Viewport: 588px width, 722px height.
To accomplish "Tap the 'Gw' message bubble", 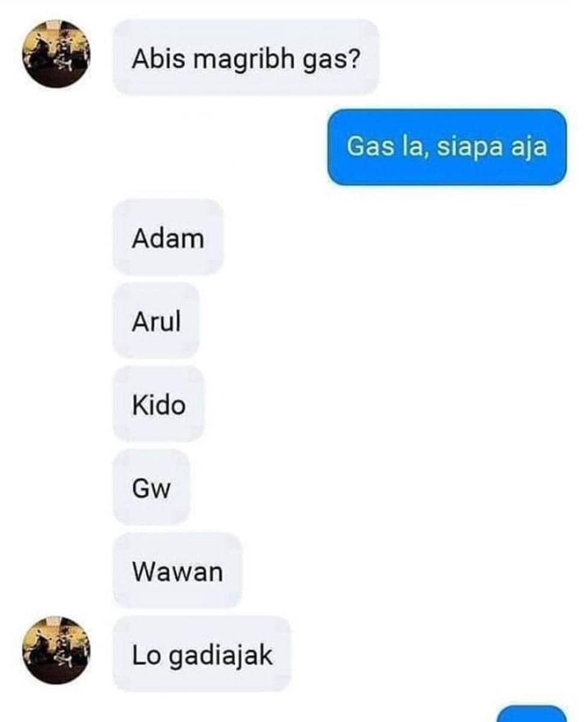I will pos(151,487).
